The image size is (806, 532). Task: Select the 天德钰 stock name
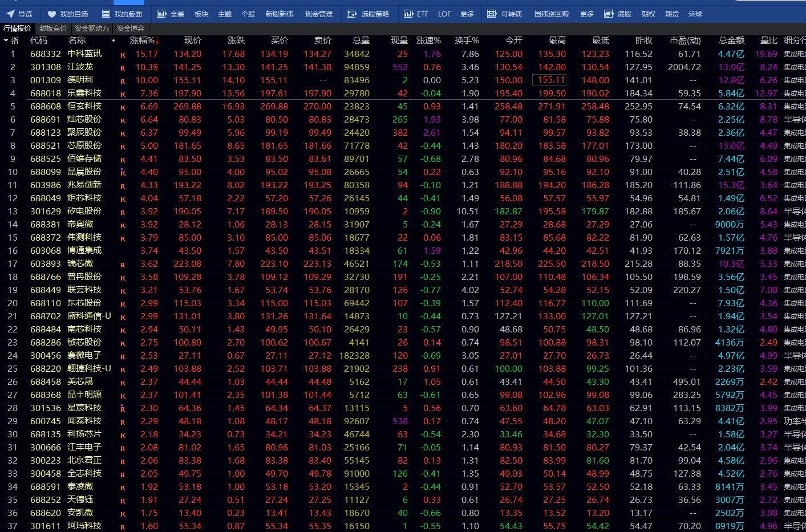(x=80, y=499)
